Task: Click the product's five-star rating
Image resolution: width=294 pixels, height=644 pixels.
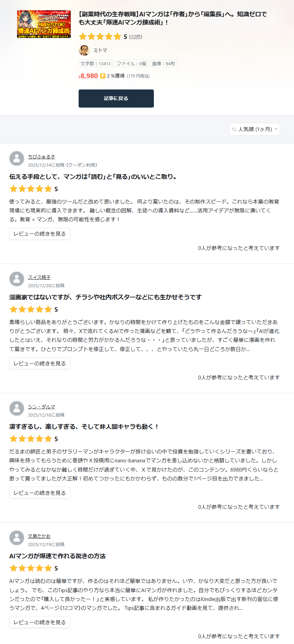Action: (100, 37)
